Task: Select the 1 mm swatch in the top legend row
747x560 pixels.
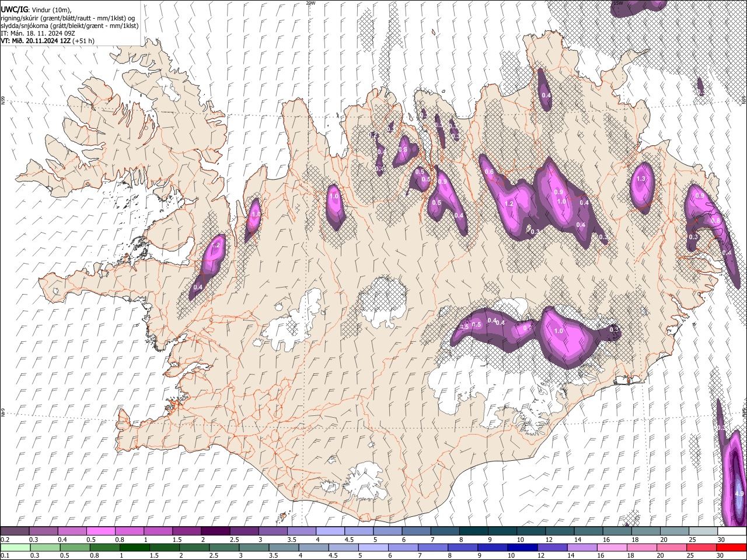Action: pyautogui.click(x=158, y=531)
